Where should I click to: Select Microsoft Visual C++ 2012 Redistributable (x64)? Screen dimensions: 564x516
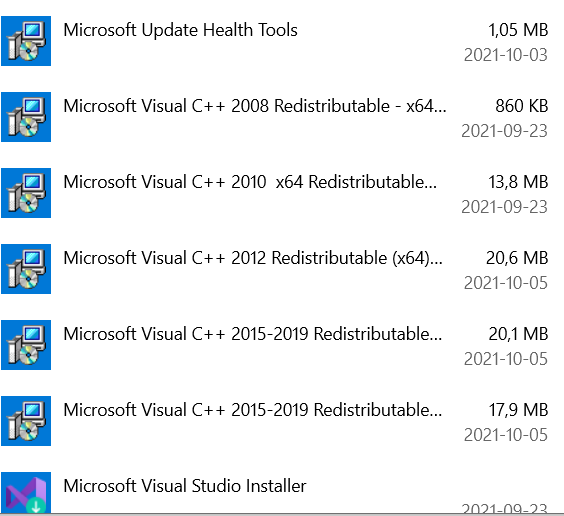[253, 258]
